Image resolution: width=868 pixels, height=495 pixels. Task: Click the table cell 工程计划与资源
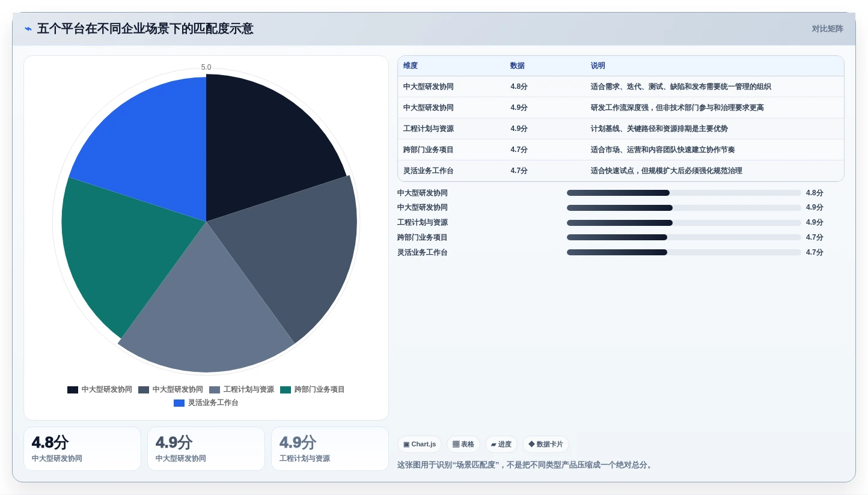tap(429, 129)
